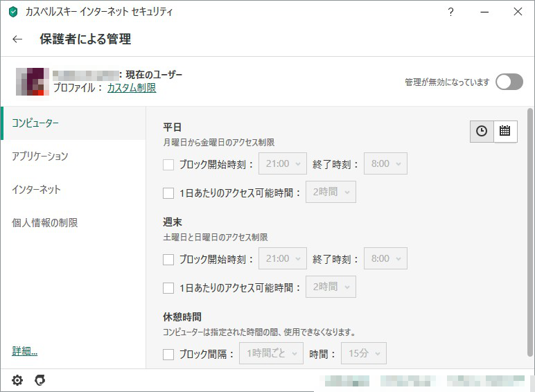This screenshot has width=535, height=392.
Task: Select the コンピューター tab
Action: pos(73,123)
